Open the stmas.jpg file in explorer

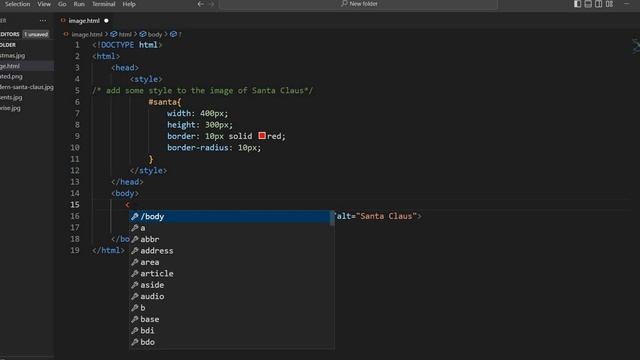[x=13, y=55]
